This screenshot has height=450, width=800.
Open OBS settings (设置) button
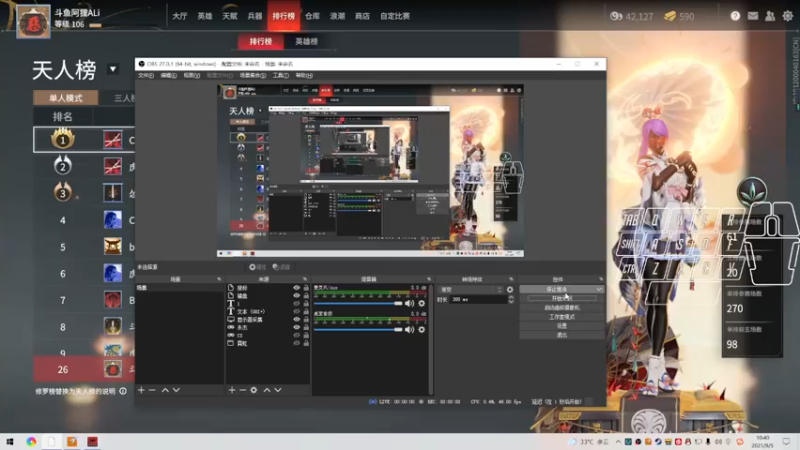562,326
